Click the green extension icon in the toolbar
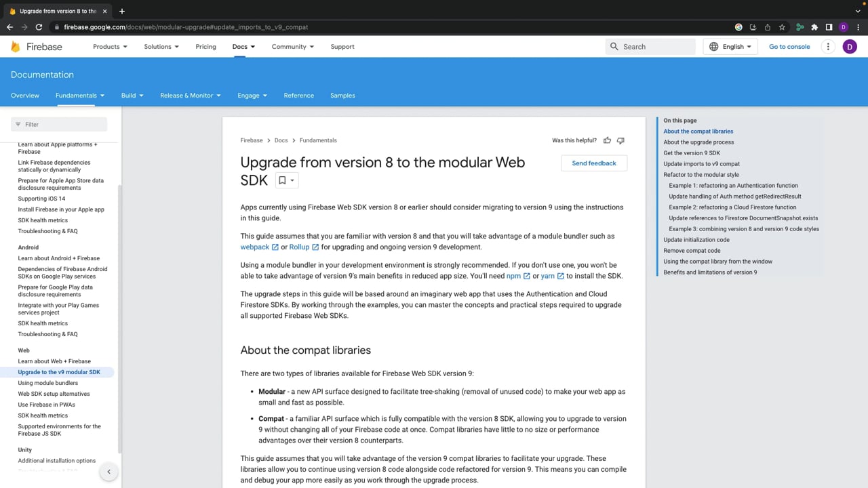 point(800,27)
